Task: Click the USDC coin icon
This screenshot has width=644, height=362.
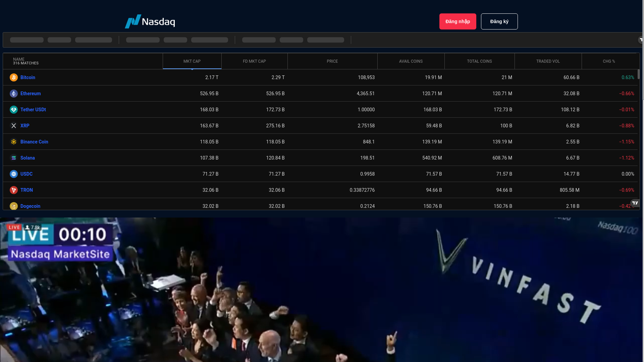Action: (x=14, y=174)
